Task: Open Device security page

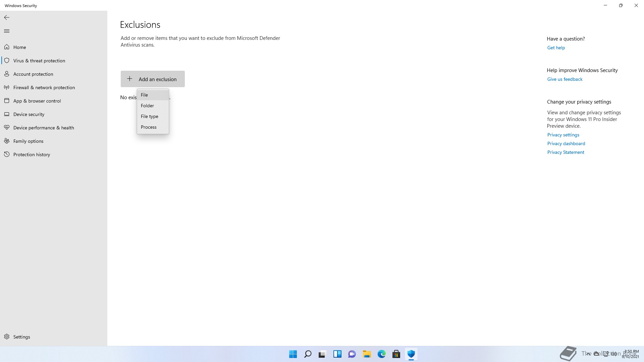Action: (54, 114)
